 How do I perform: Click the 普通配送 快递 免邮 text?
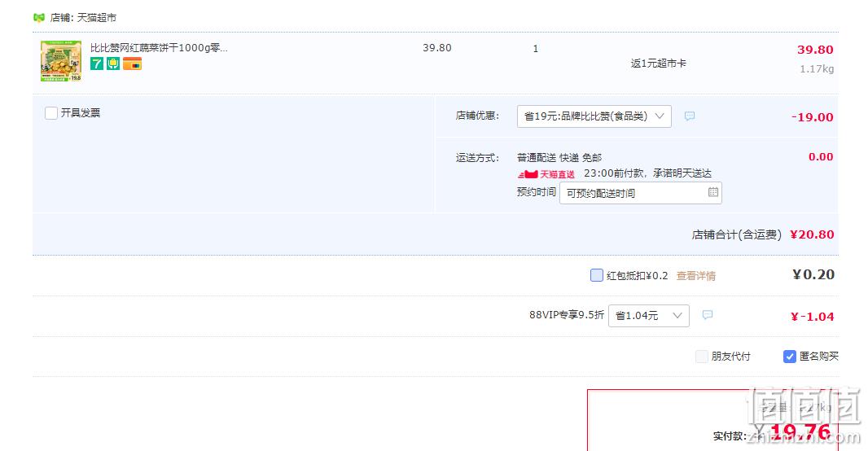(559, 158)
